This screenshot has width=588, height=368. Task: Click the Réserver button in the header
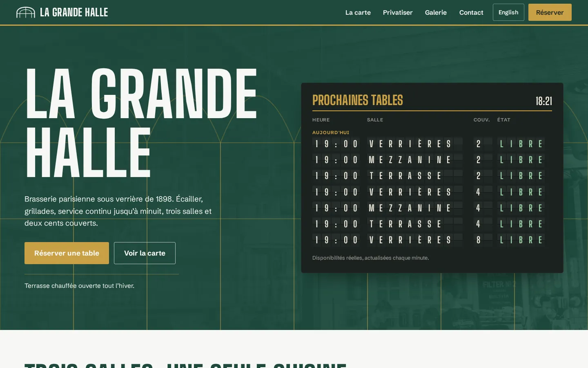click(550, 12)
